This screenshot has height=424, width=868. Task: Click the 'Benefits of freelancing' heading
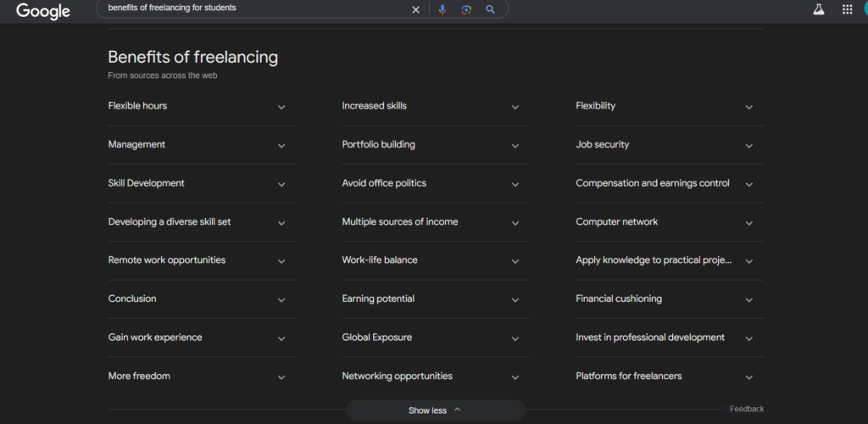[192, 57]
